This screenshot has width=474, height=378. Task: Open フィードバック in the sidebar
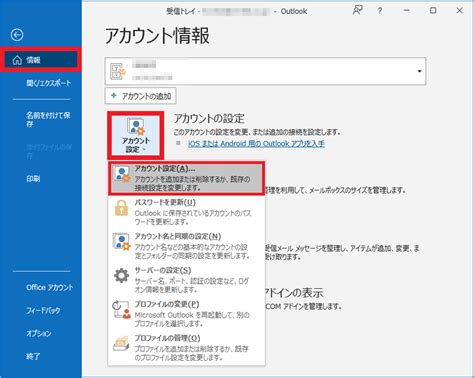tap(43, 310)
